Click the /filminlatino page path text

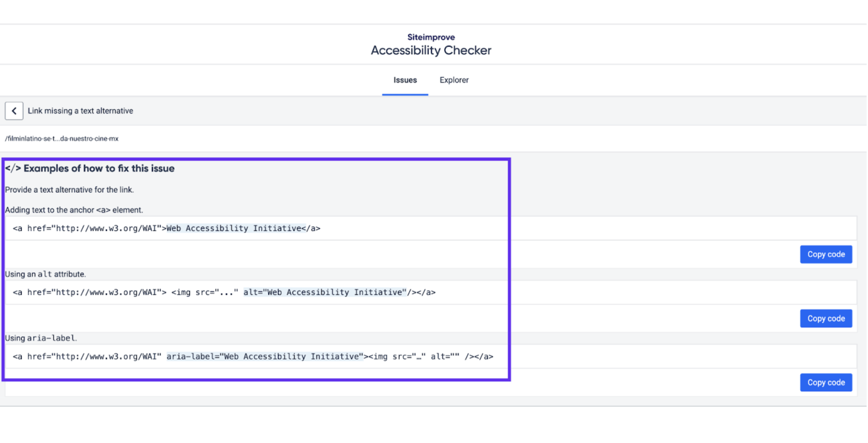click(x=62, y=138)
